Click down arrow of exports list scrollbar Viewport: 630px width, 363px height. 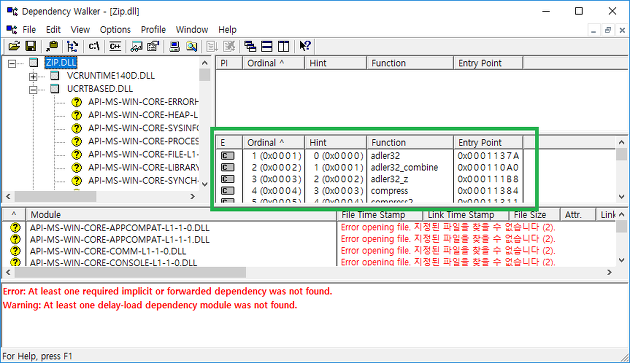[x=621, y=197]
